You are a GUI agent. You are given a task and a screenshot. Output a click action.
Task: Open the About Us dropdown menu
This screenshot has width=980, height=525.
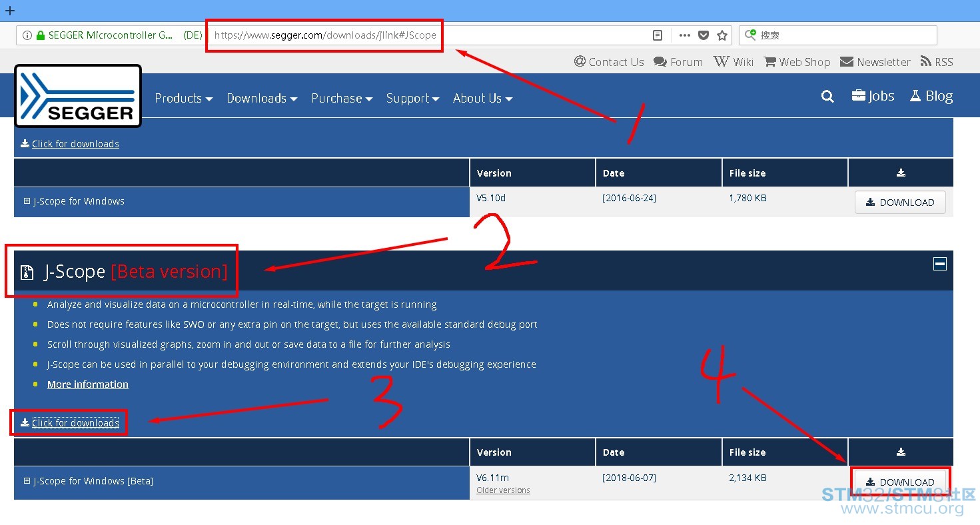[x=483, y=98]
